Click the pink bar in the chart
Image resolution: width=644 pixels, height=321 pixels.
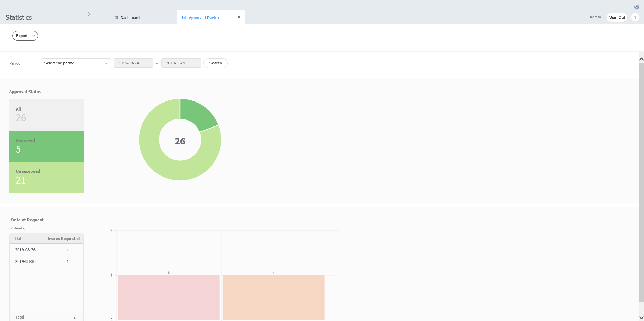coord(168,297)
